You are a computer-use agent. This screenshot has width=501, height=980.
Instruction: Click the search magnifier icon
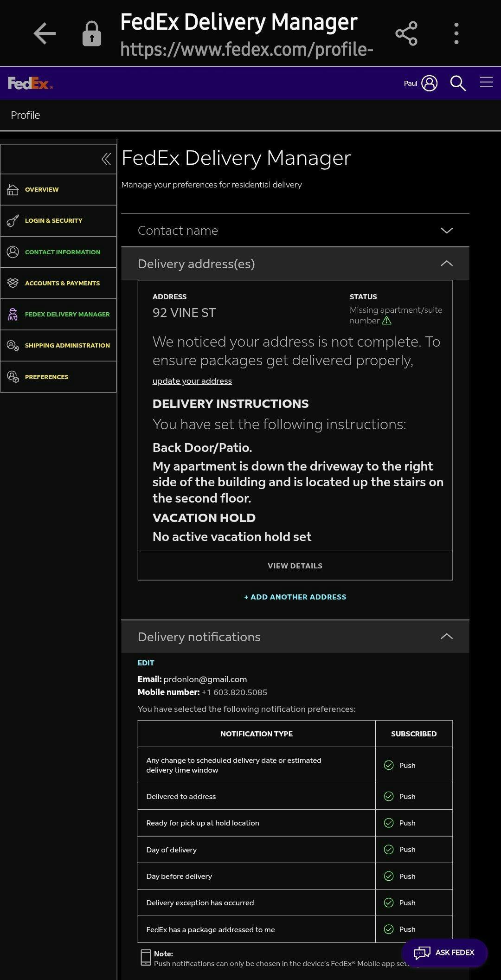(x=457, y=84)
